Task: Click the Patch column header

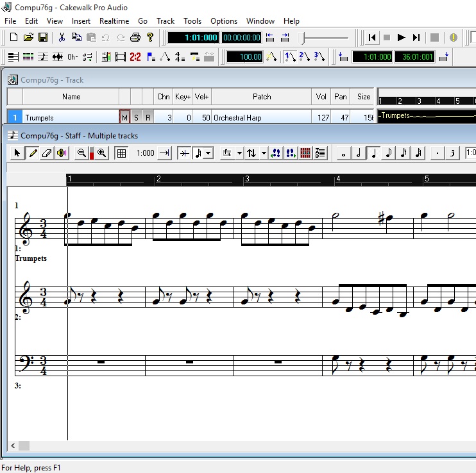Action: coord(261,97)
